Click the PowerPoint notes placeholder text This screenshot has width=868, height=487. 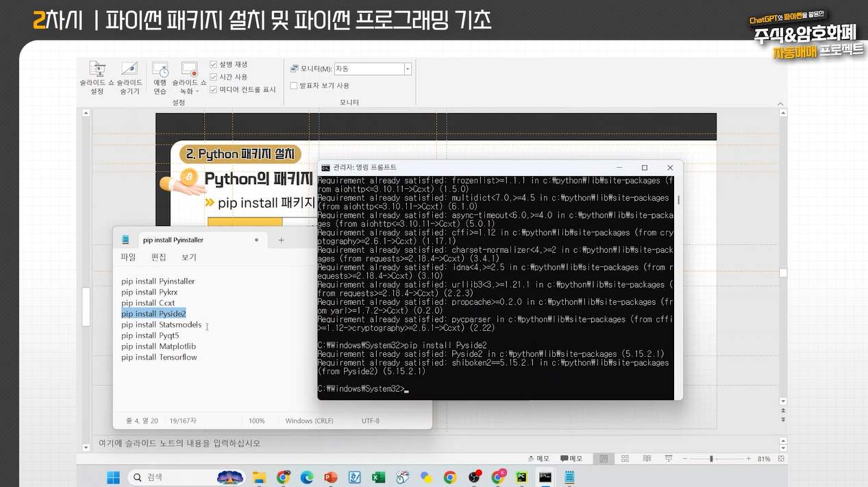pyautogui.click(x=179, y=443)
